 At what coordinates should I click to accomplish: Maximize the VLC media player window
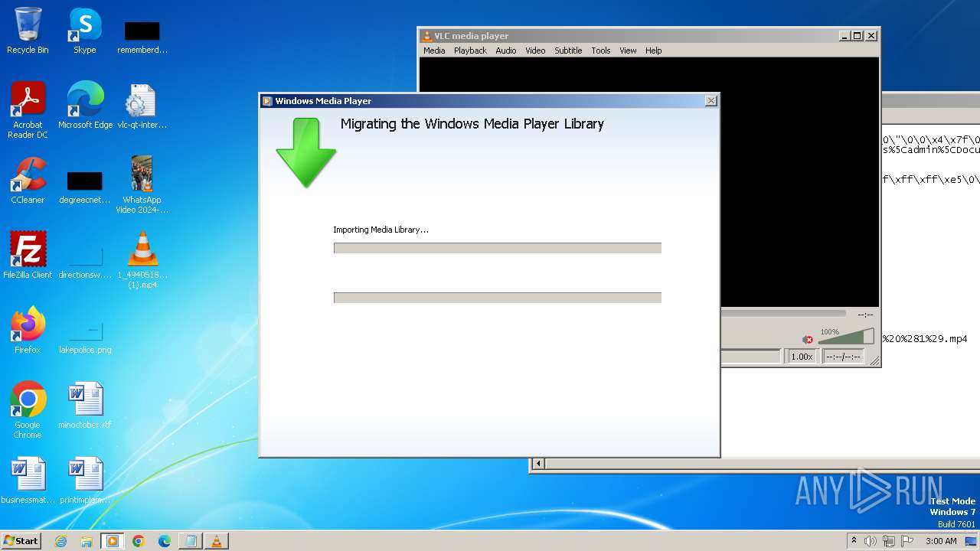point(857,35)
